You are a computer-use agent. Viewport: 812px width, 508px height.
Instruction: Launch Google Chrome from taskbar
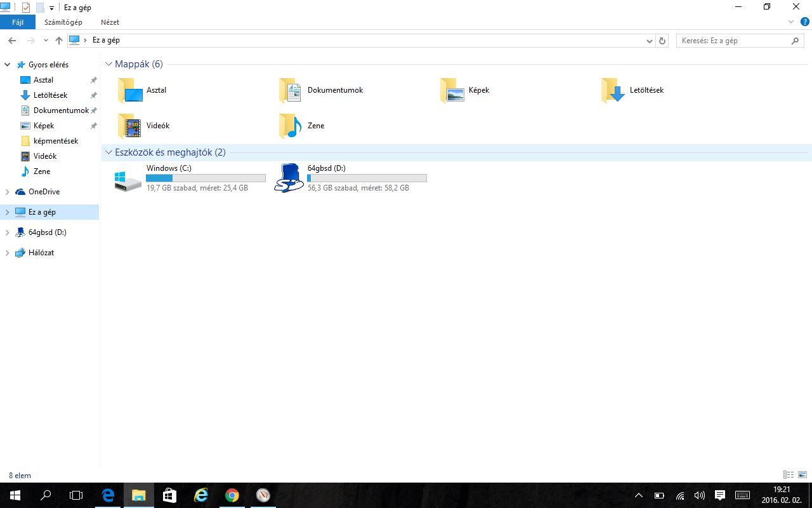232,495
